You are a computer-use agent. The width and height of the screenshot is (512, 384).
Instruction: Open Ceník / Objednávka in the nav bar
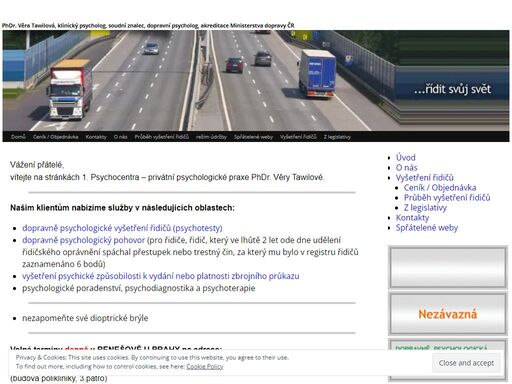pyautogui.click(x=55, y=137)
